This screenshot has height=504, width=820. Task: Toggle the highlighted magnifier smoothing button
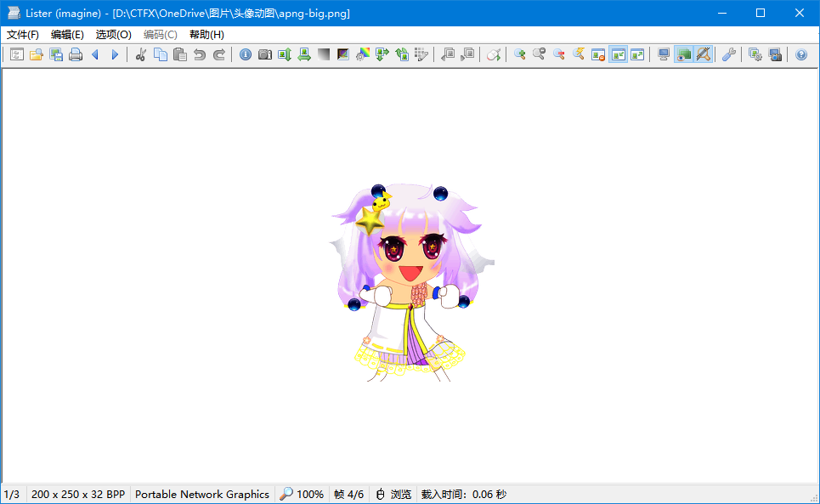click(703, 54)
